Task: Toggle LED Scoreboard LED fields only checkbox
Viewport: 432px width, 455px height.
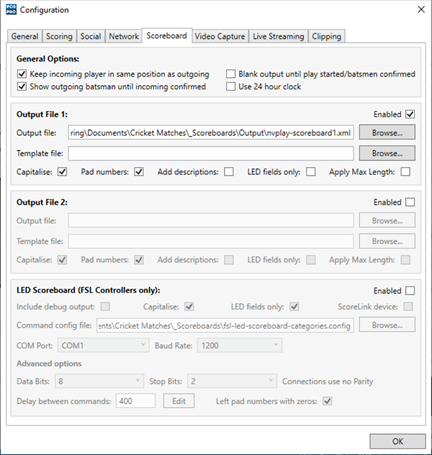Action: [294, 306]
